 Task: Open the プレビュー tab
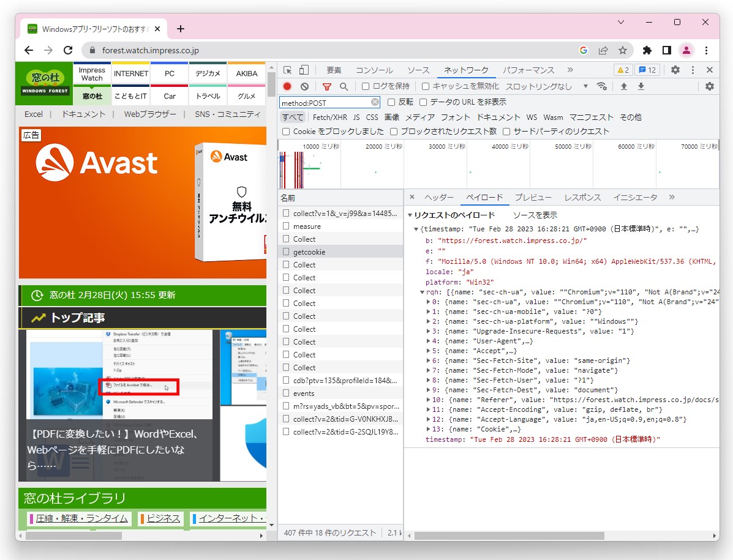coord(533,198)
